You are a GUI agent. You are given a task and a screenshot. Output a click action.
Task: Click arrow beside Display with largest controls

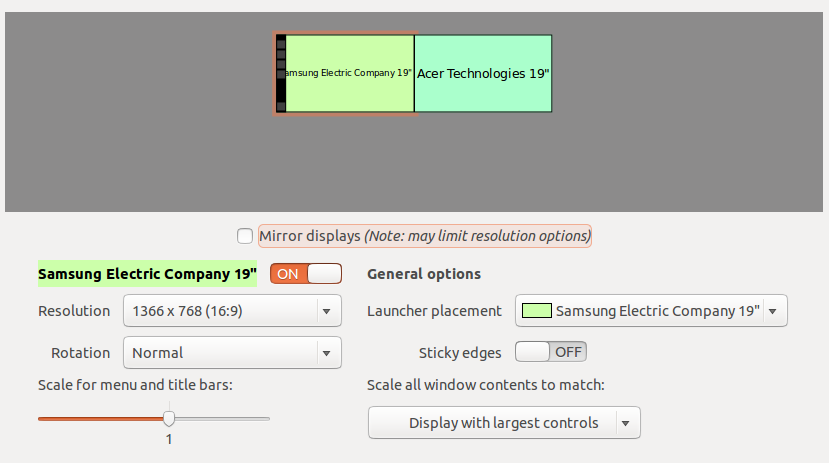click(x=626, y=423)
